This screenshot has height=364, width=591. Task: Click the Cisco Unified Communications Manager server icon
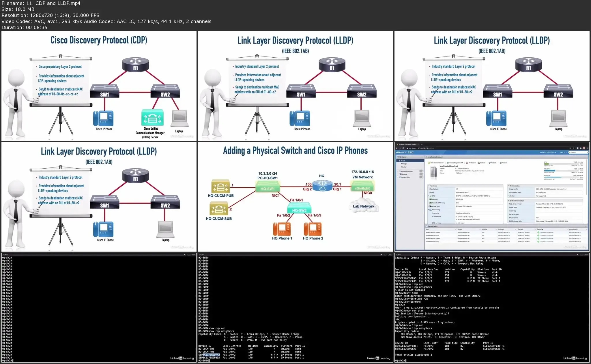pos(152,117)
